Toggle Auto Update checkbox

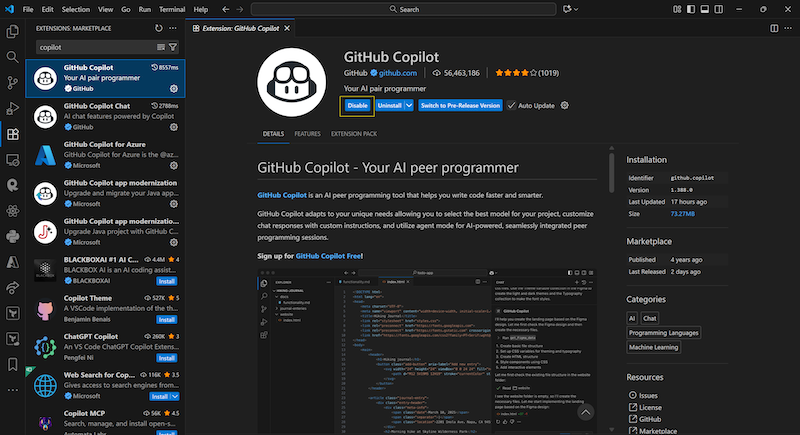[x=511, y=106]
